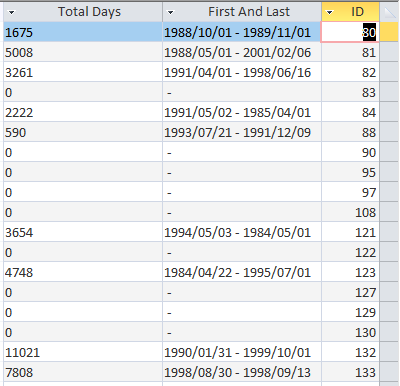The image size is (400, 386).
Task: Select the ID cell 130
Action: tap(350, 332)
